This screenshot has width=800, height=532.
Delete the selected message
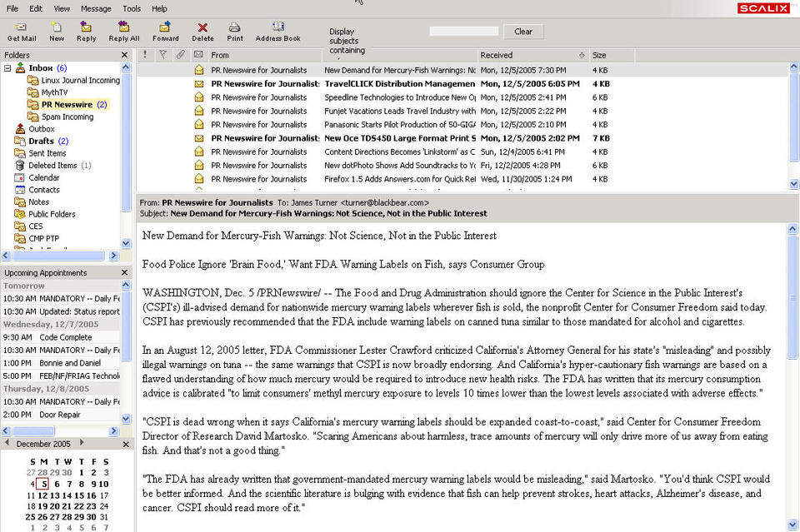point(202,32)
